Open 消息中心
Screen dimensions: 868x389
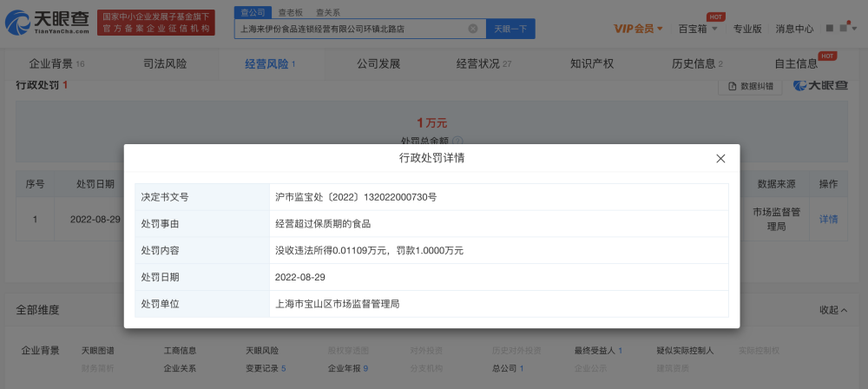794,29
